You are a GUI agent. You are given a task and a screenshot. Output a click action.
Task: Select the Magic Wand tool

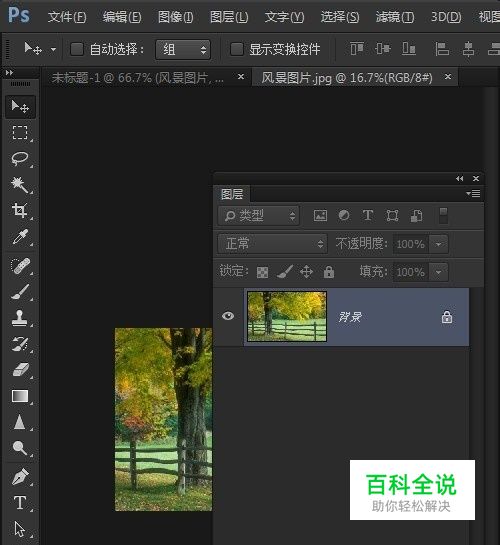pos(20,185)
